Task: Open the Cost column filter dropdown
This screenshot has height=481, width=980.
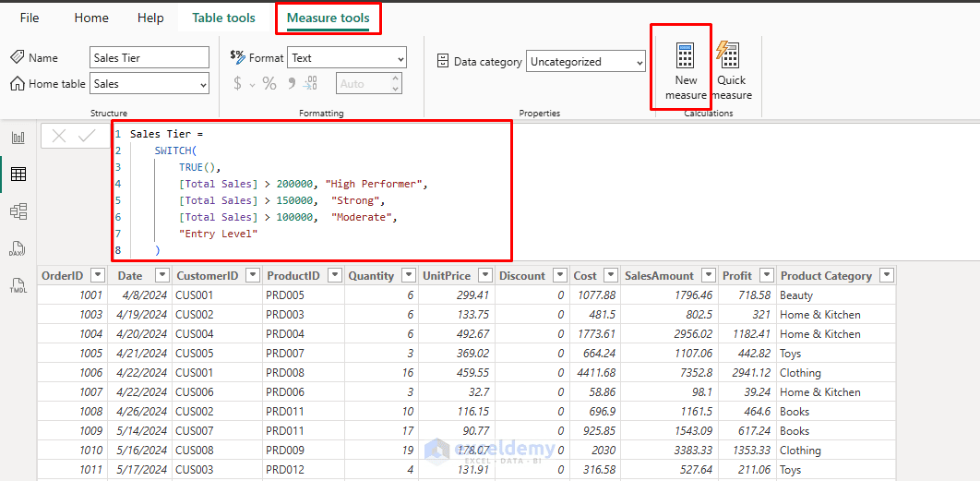Action: pos(611,275)
